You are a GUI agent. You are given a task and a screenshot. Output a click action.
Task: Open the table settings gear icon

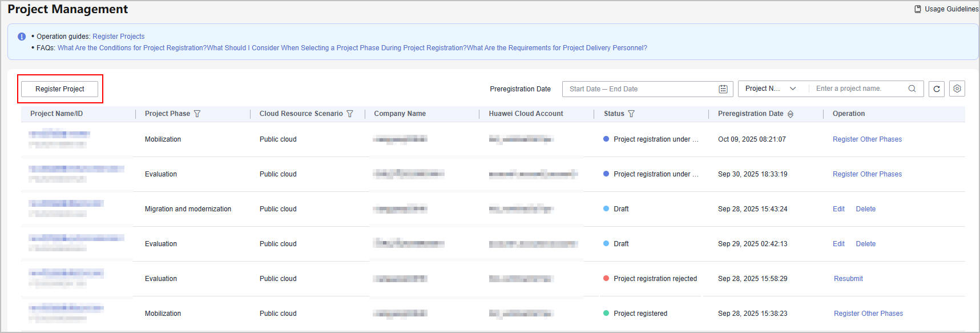[957, 89]
